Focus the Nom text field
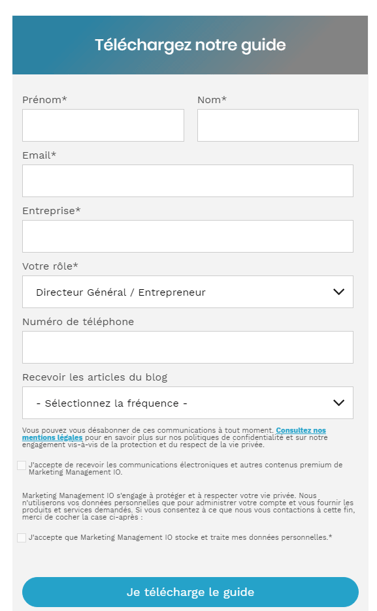377x611 pixels. click(278, 125)
